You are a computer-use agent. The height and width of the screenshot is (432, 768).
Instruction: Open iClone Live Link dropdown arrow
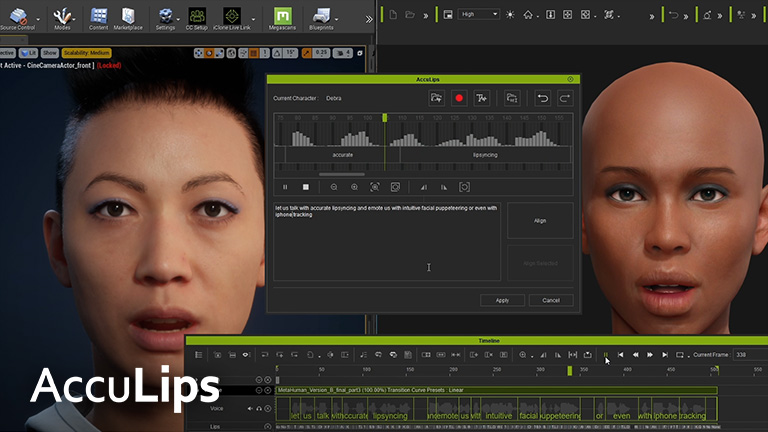click(x=253, y=19)
